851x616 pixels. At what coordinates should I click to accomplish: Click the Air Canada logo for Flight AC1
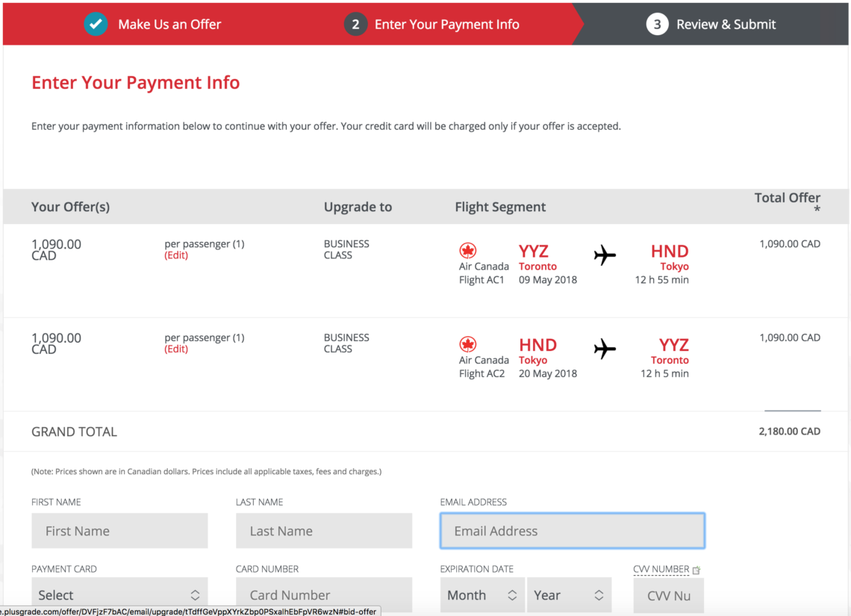pos(468,251)
